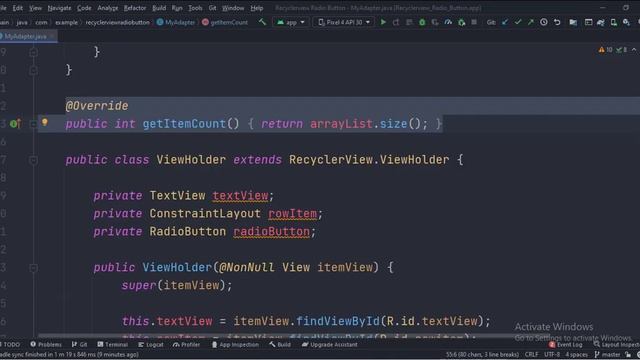The height and width of the screenshot is (360, 640).
Task: Click the fold end marker at first closing brace
Action: [x=33, y=52]
